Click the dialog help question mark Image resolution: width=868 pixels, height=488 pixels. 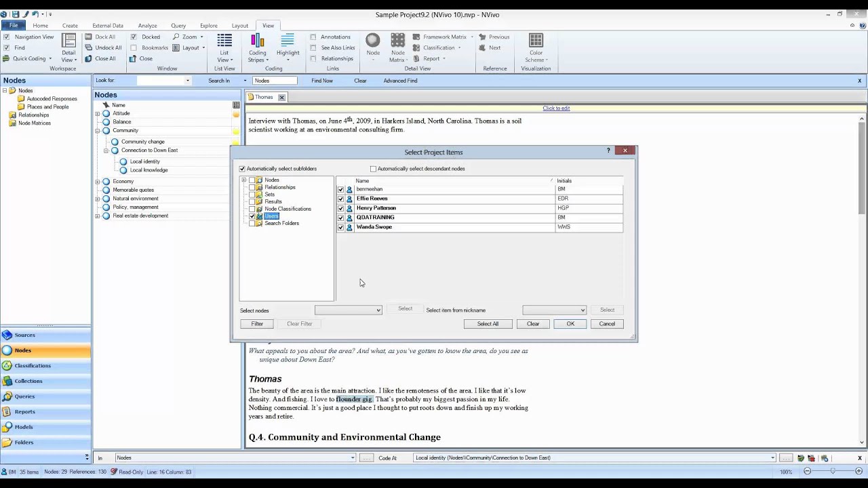[608, 150]
